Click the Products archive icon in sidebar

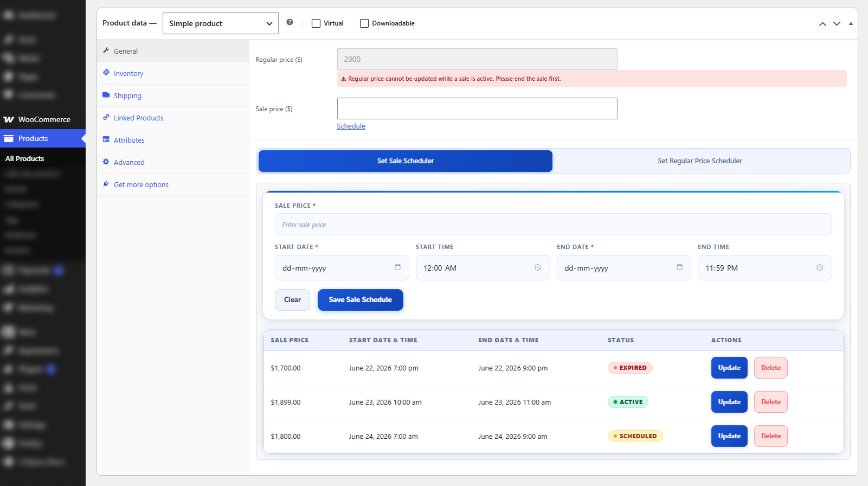(x=9, y=138)
